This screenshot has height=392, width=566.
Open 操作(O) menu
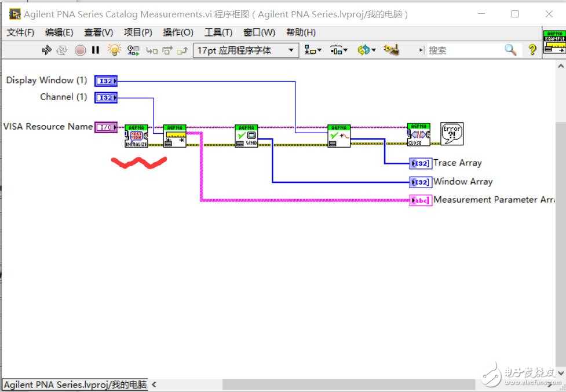click(178, 32)
